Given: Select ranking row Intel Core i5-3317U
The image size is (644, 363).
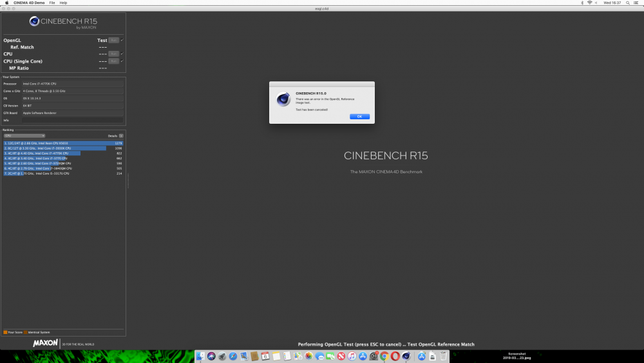Looking at the screenshot, I should click(x=63, y=173).
